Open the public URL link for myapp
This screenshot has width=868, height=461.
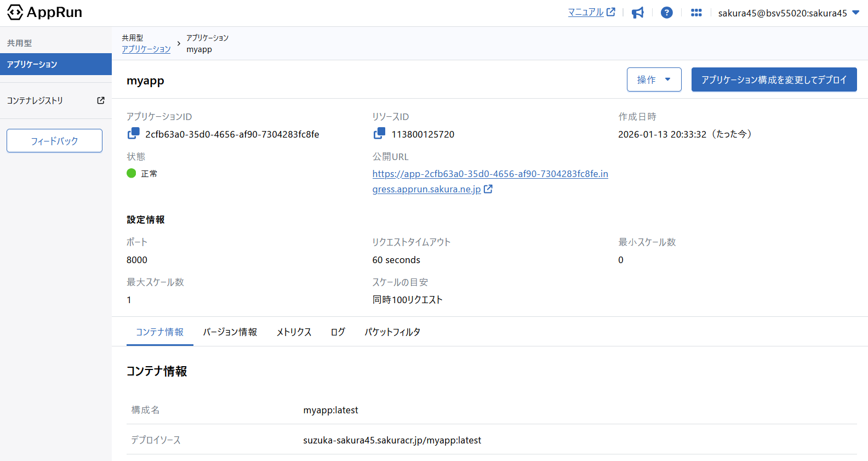coord(490,181)
